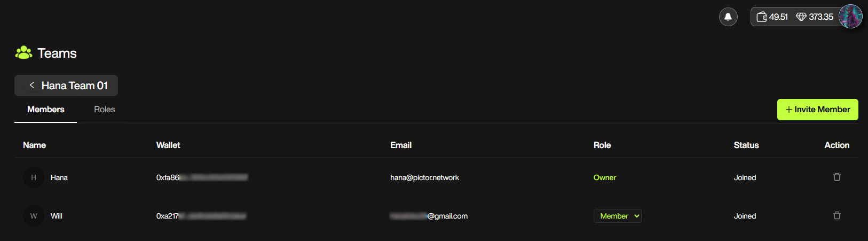Open the user profile avatar
This screenshot has width=868, height=241.
click(x=850, y=17)
